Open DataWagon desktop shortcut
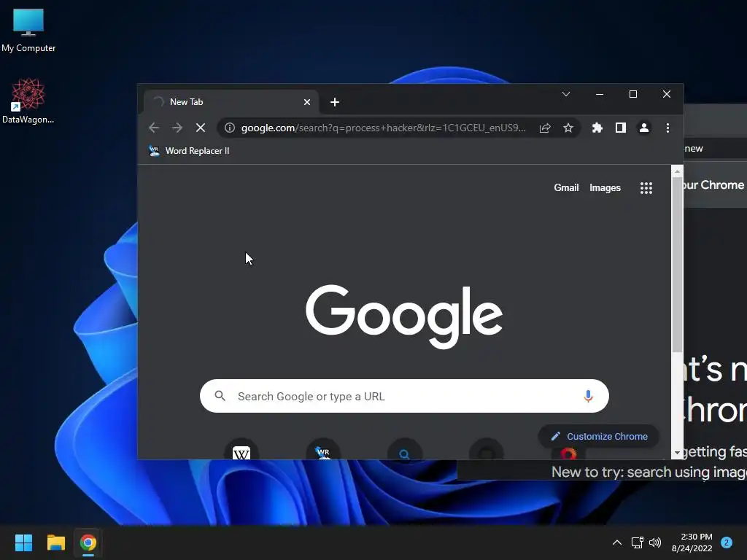 pos(28,101)
